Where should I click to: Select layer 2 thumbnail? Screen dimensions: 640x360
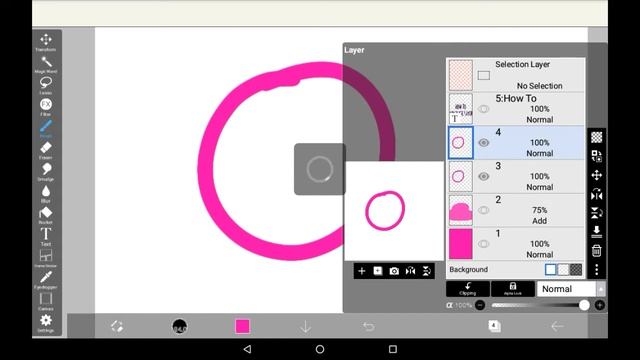[461, 210]
